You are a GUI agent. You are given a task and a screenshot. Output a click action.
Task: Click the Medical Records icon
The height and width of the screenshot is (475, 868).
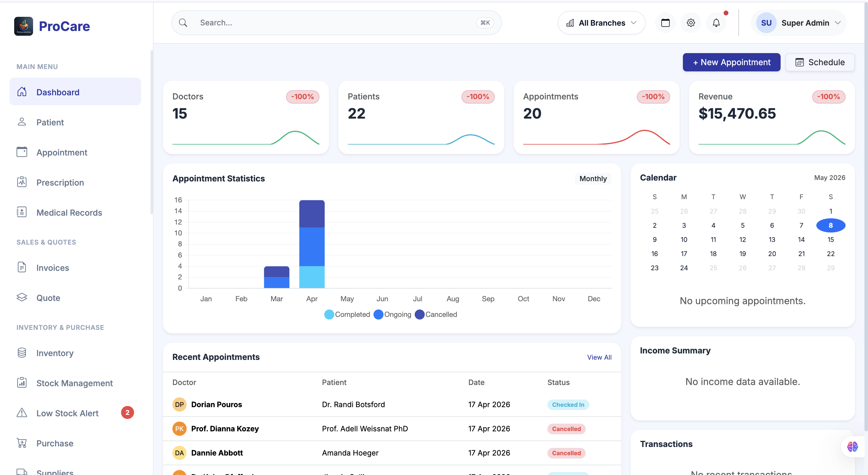[x=22, y=212]
